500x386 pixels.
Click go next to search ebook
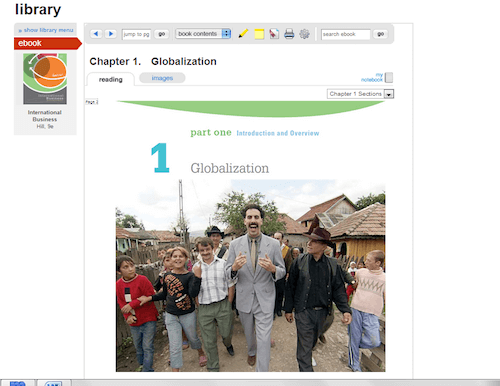(x=380, y=34)
